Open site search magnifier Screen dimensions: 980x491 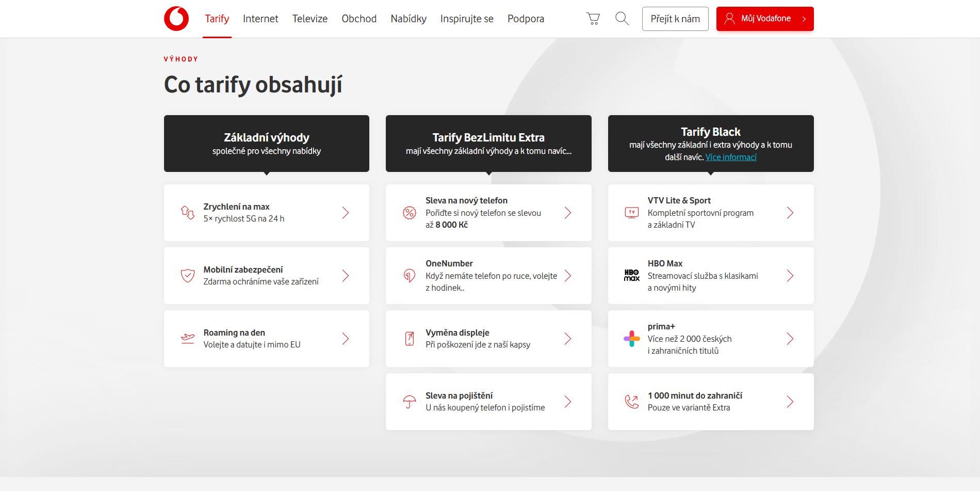(x=622, y=19)
